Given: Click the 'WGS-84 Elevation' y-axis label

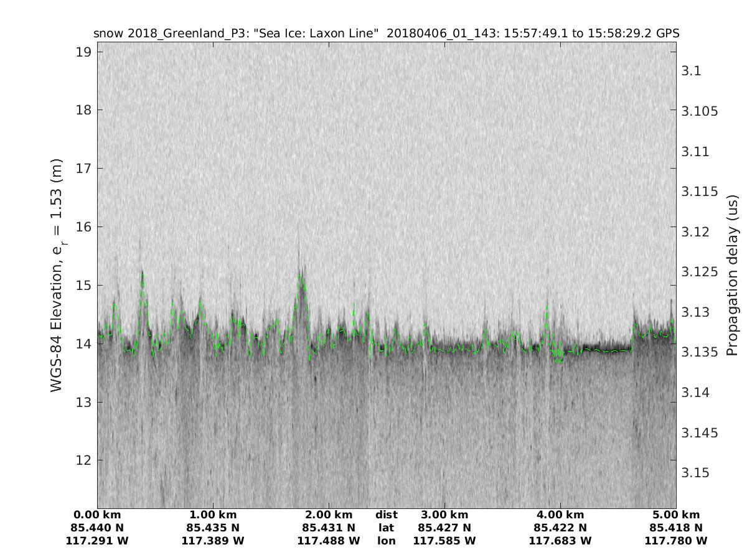Looking at the screenshot, I should pyautogui.click(x=57, y=280).
